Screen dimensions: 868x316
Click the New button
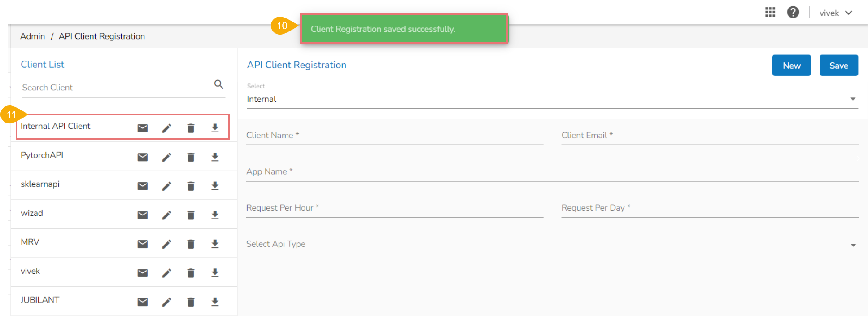coord(791,66)
